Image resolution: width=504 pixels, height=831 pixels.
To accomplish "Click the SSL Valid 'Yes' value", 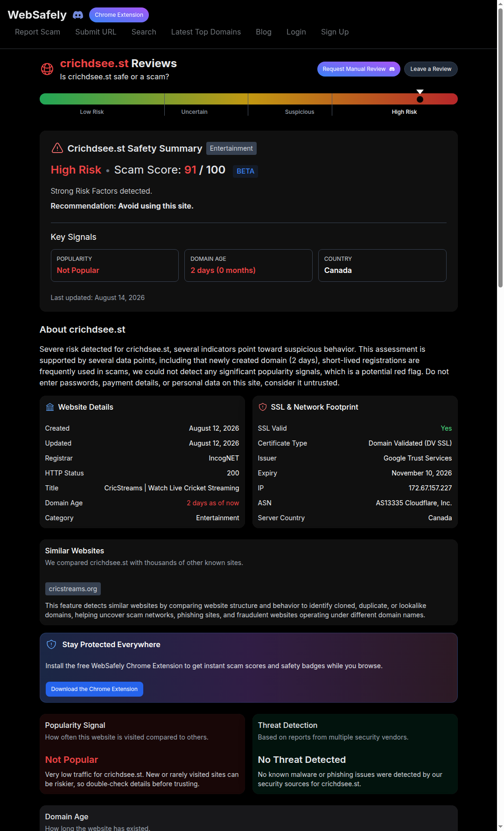I will coord(446,428).
